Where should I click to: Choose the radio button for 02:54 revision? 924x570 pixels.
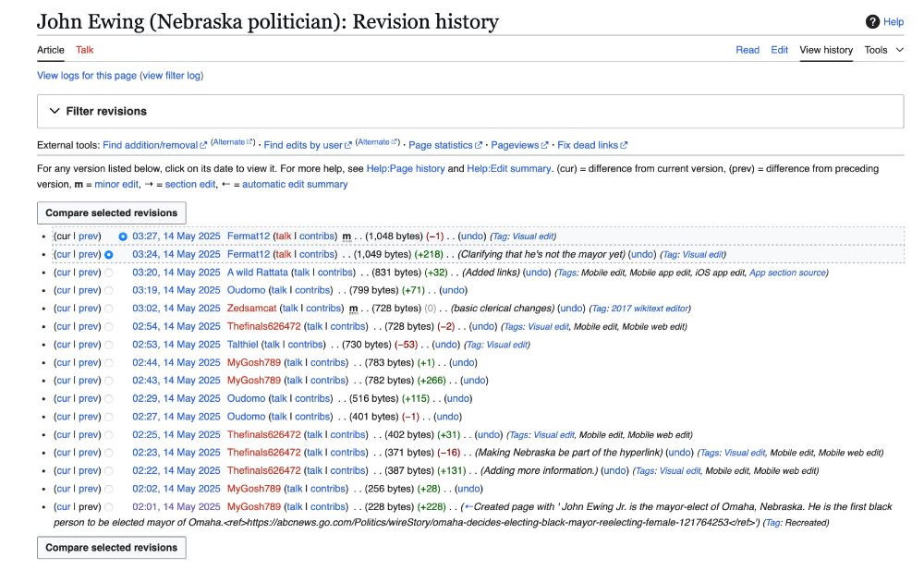pyautogui.click(x=109, y=326)
